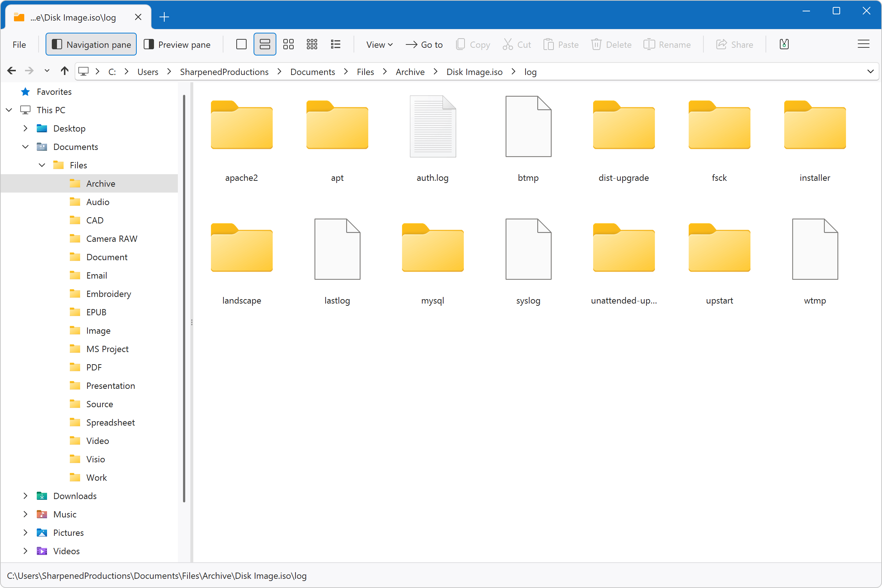
Task: Click the Paste toolbar icon
Action: [561, 44]
